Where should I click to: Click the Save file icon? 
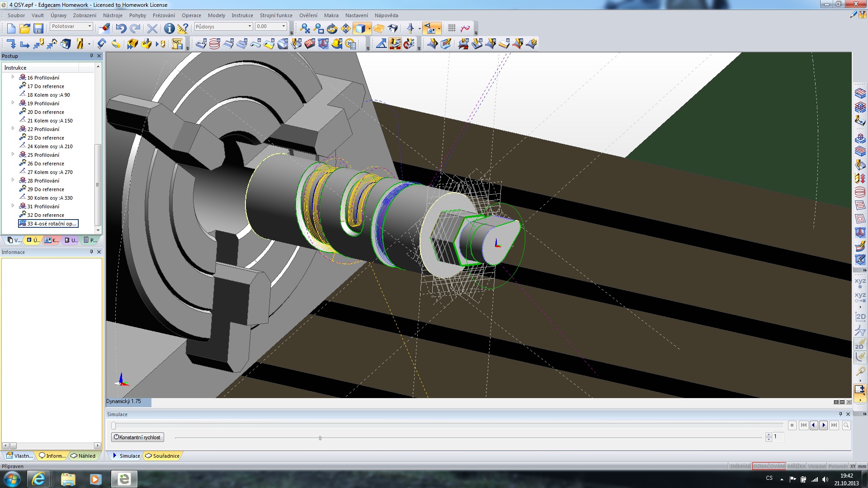38,28
